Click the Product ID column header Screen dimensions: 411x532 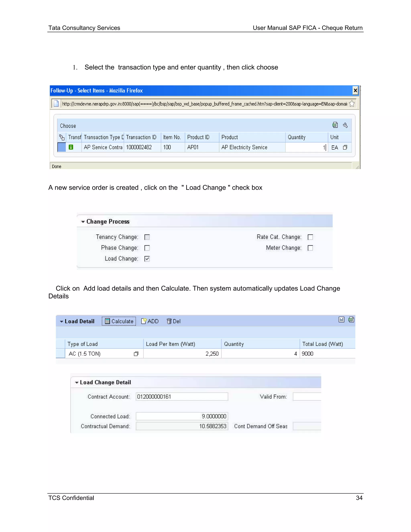point(202,137)
